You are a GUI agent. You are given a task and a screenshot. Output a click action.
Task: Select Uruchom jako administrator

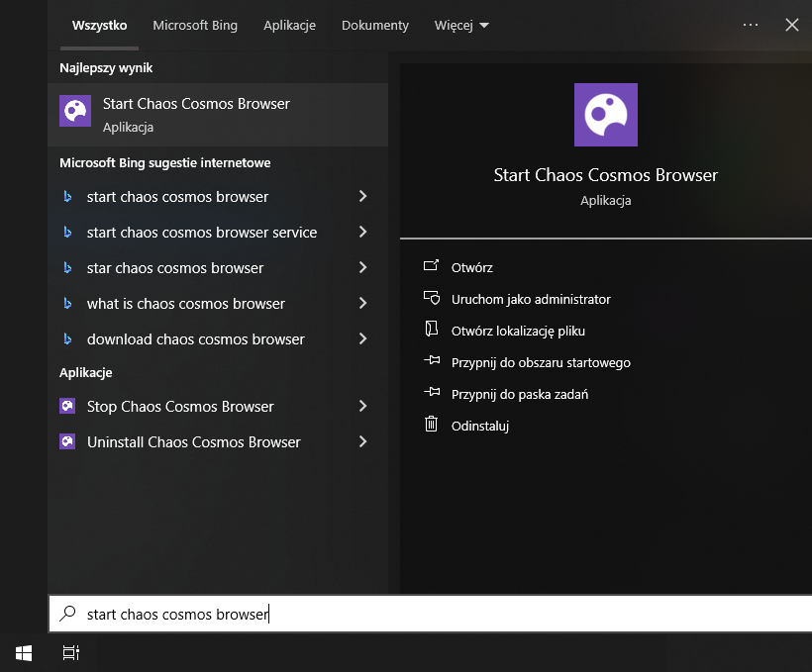pyautogui.click(x=531, y=299)
